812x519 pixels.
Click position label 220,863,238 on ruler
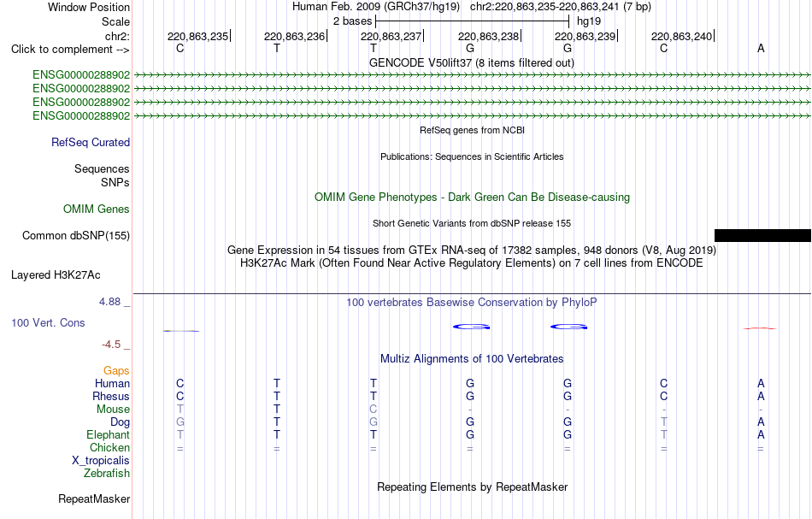(x=488, y=36)
